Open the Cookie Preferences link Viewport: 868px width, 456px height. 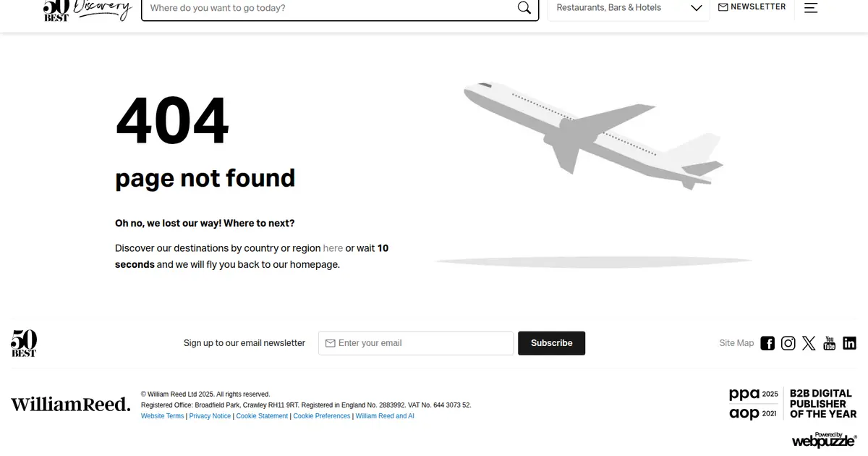pyautogui.click(x=322, y=416)
